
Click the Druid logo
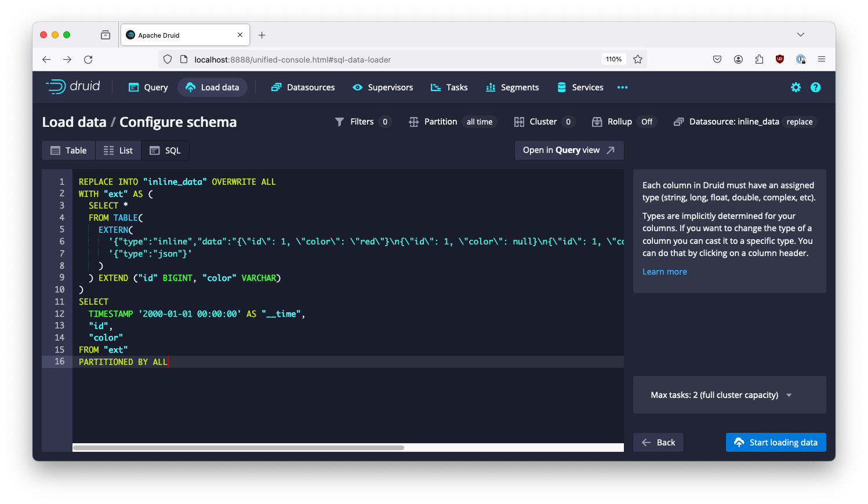click(73, 87)
